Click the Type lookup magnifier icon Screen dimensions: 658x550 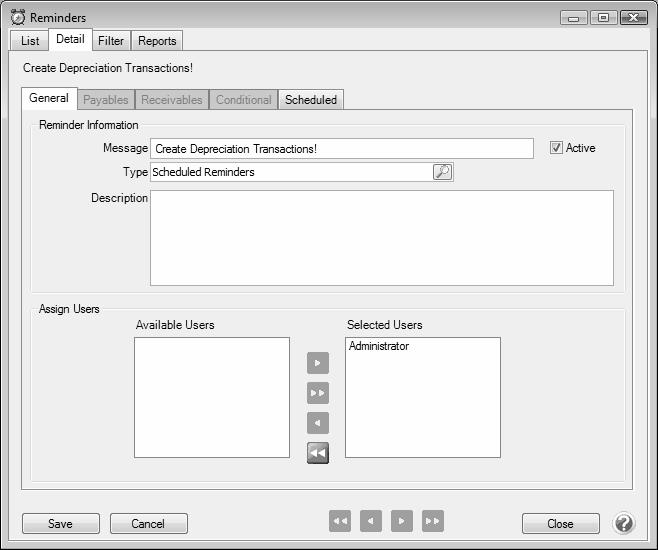pos(442,172)
